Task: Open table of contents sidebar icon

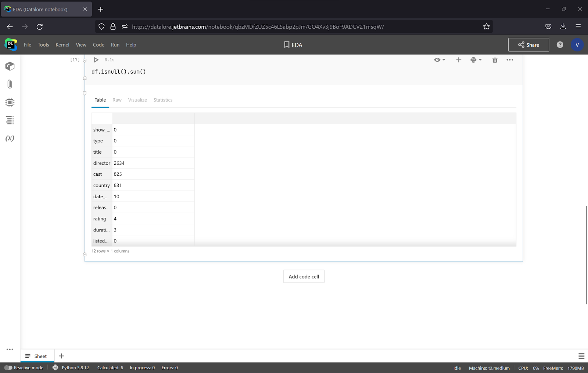Action: 10,120
